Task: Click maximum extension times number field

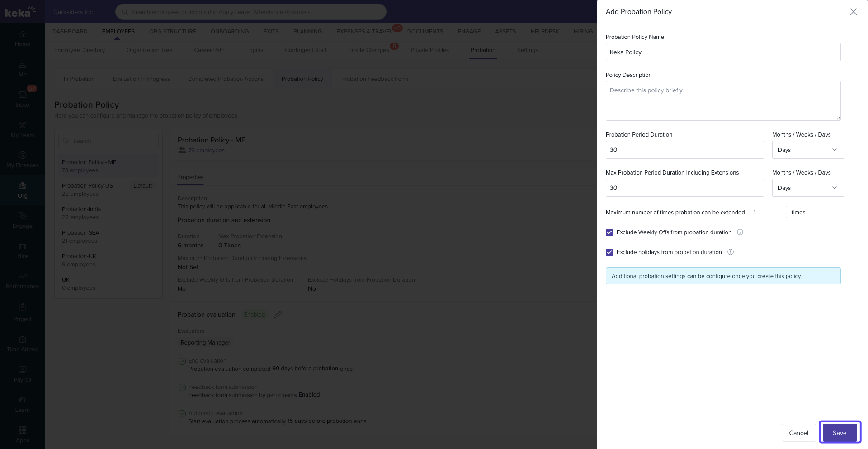Action: (x=768, y=213)
